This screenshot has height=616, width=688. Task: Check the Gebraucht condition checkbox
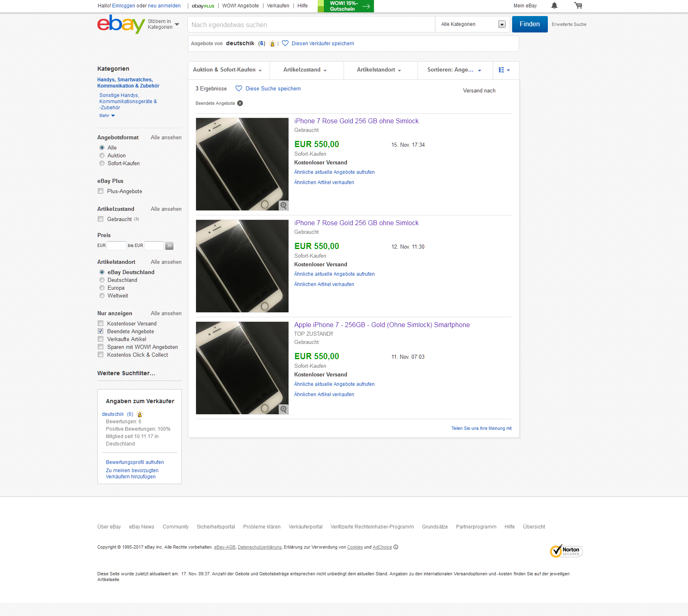[x=100, y=219]
